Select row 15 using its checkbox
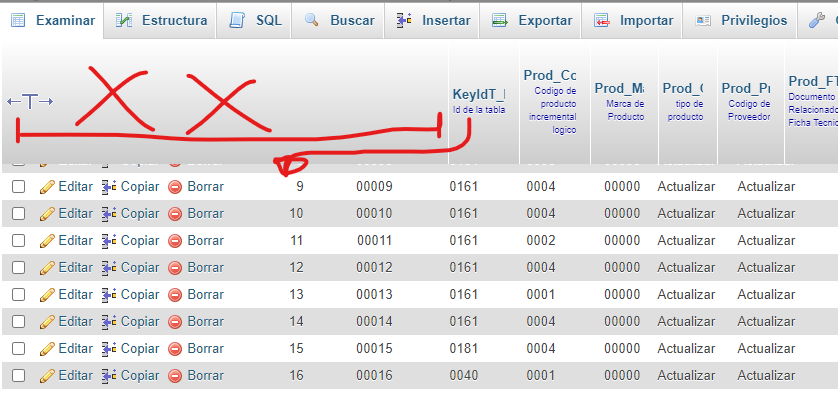The height and width of the screenshot is (395, 838). point(19,348)
